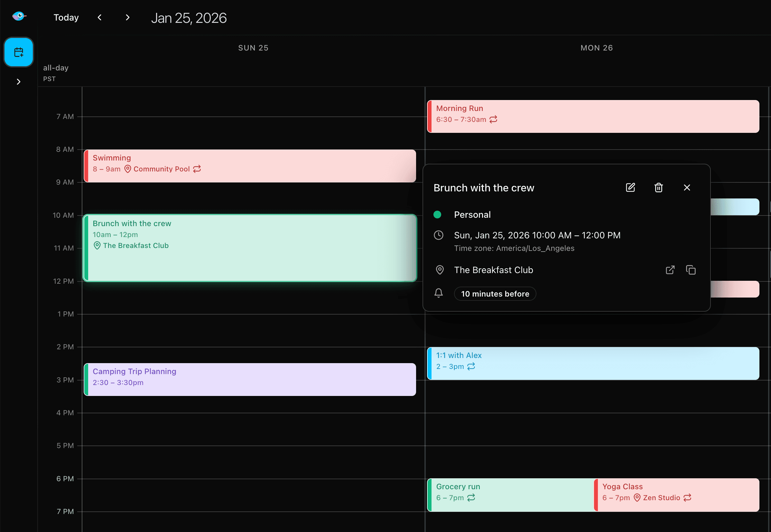The width and height of the screenshot is (771, 532).
Task: Edit the Brunch event using the pencil icon
Action: pyautogui.click(x=630, y=188)
